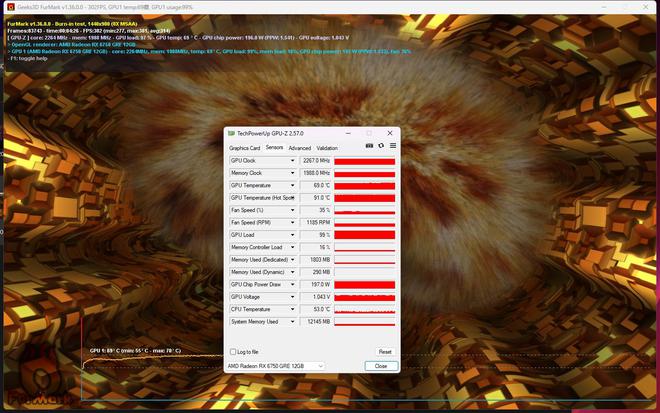The width and height of the screenshot is (660, 413).
Task: Go to the Validation tab
Action: pos(327,148)
